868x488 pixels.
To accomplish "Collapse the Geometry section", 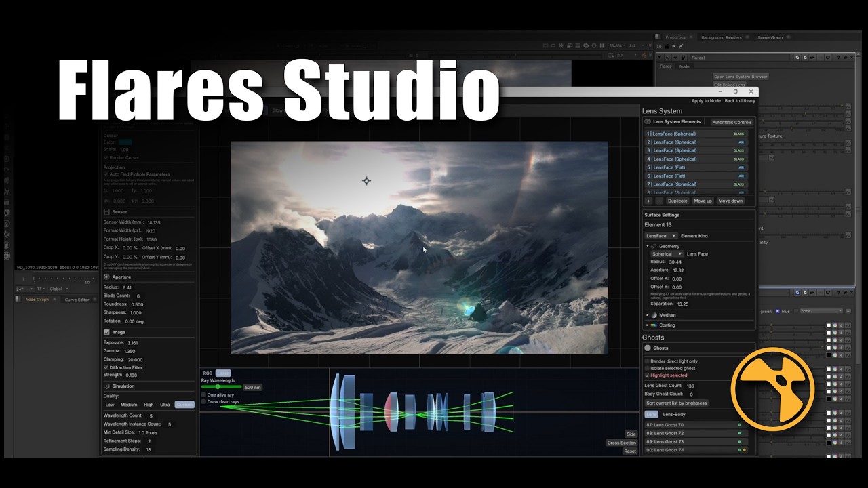I will (648, 247).
